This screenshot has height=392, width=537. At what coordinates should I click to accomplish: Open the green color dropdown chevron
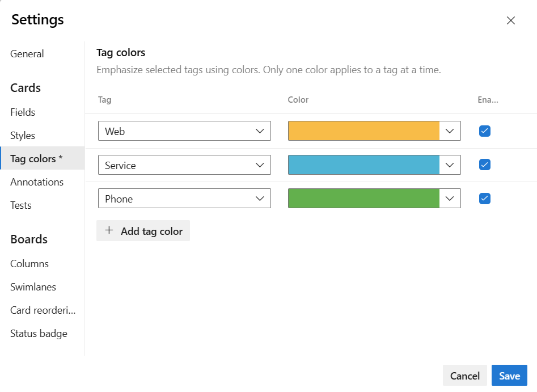pos(450,199)
